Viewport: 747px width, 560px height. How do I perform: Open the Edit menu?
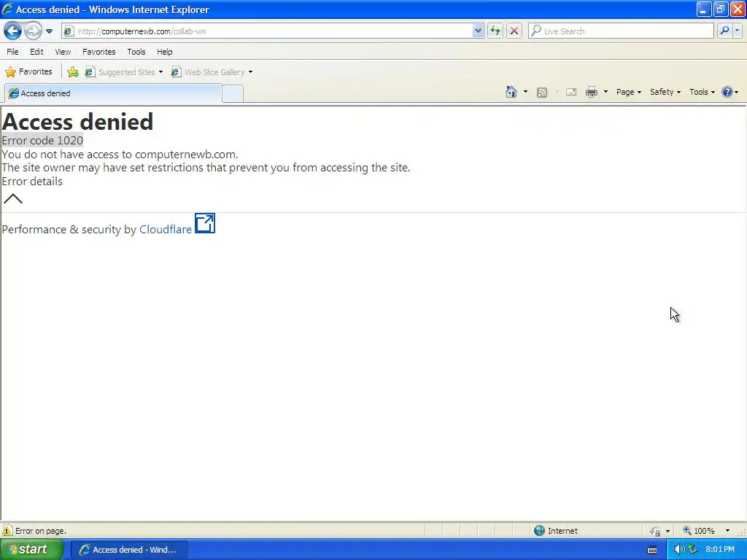pyautogui.click(x=36, y=52)
